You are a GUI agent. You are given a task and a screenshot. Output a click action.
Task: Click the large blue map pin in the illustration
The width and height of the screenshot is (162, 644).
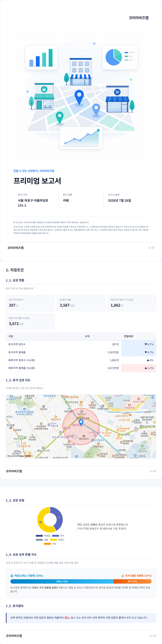point(79,98)
